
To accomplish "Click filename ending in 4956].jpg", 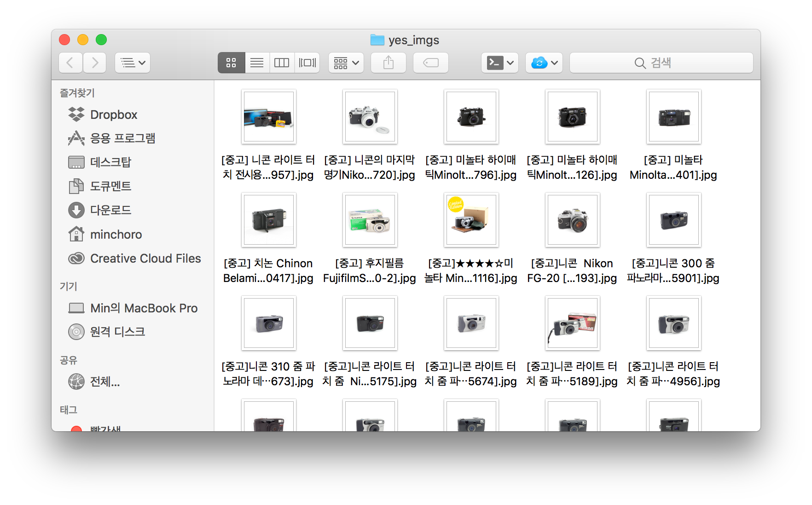I will tap(673, 374).
